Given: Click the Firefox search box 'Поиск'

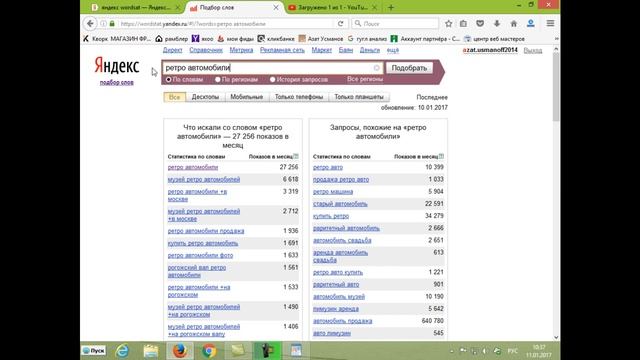Looking at the screenshot, I should coord(395,24).
